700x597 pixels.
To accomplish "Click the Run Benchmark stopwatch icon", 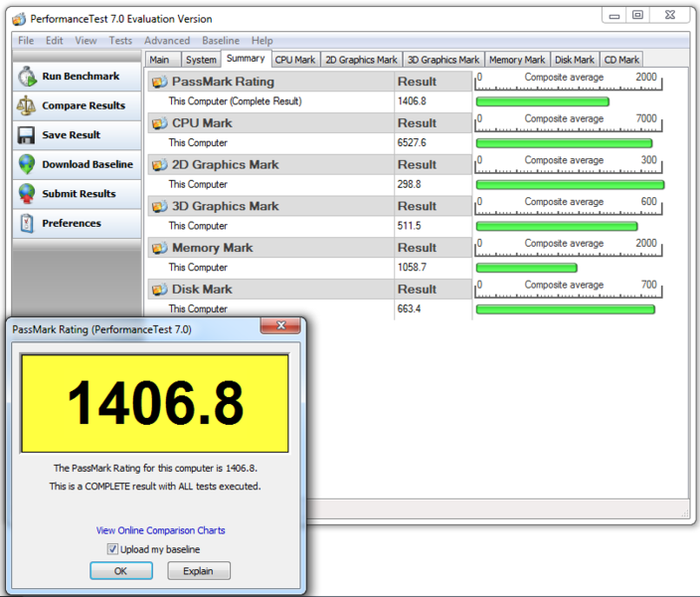I will tap(27, 77).
